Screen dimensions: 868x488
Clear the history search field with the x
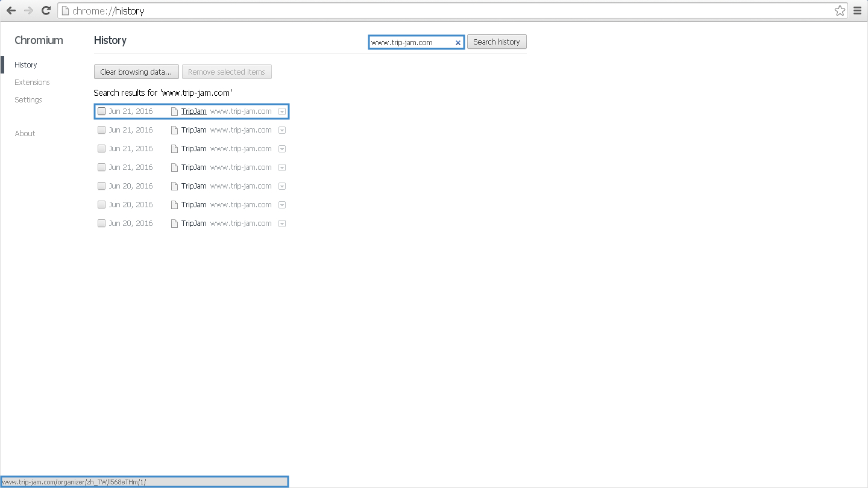[x=458, y=42]
